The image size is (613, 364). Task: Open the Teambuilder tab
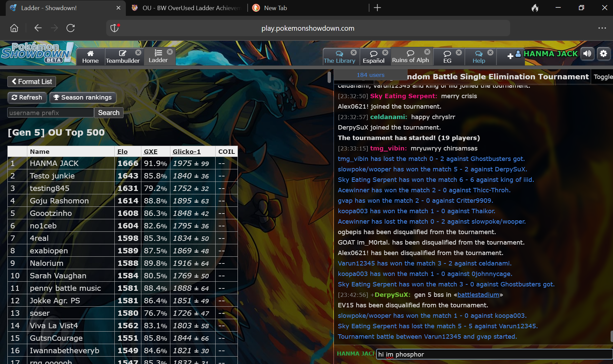tap(123, 57)
